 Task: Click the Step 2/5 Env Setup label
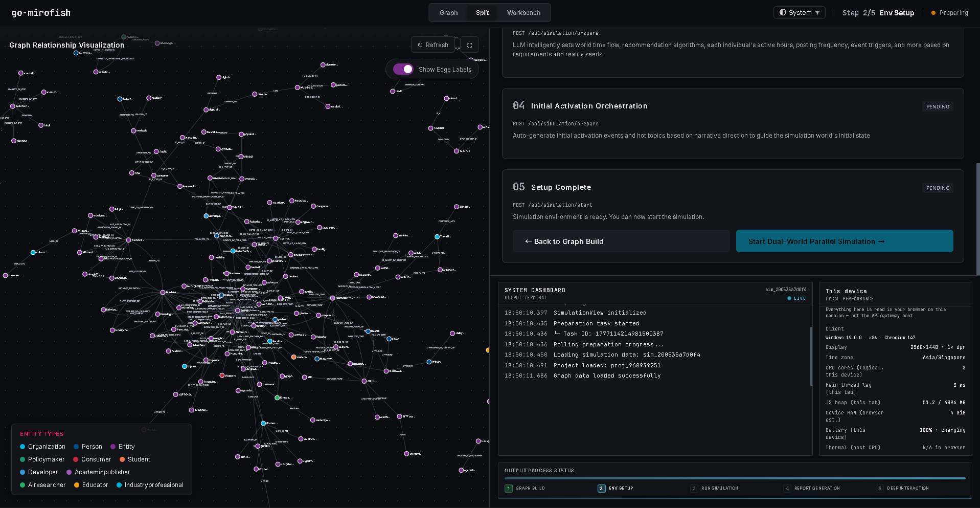point(878,13)
